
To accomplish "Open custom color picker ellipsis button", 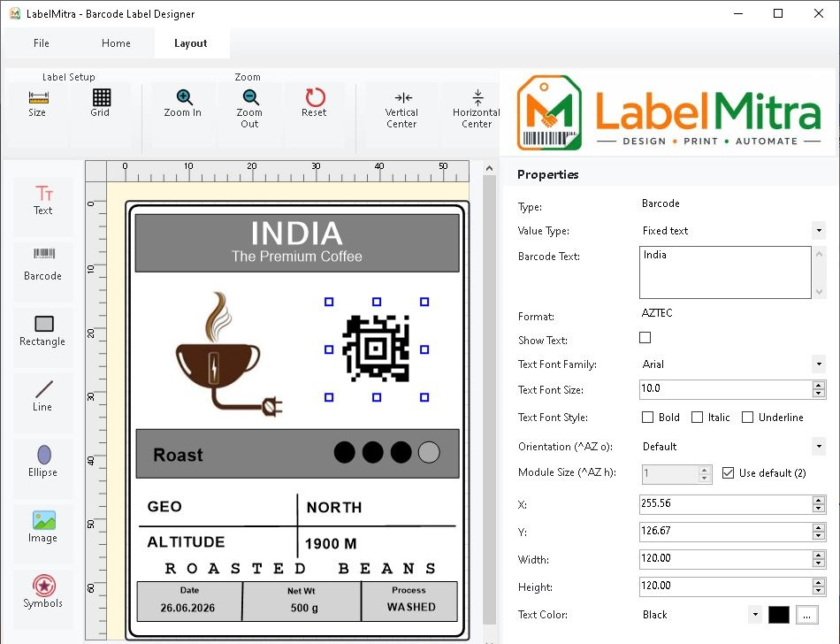I will click(x=806, y=615).
